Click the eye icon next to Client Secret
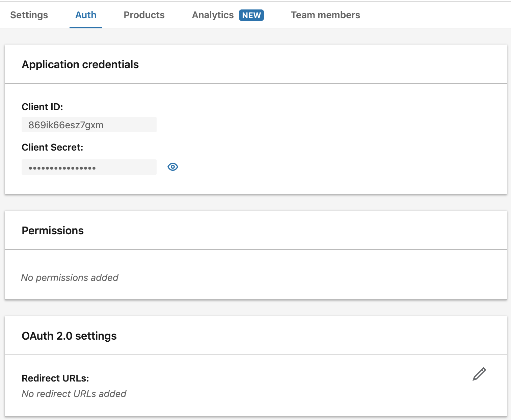The width and height of the screenshot is (511, 420). [172, 167]
